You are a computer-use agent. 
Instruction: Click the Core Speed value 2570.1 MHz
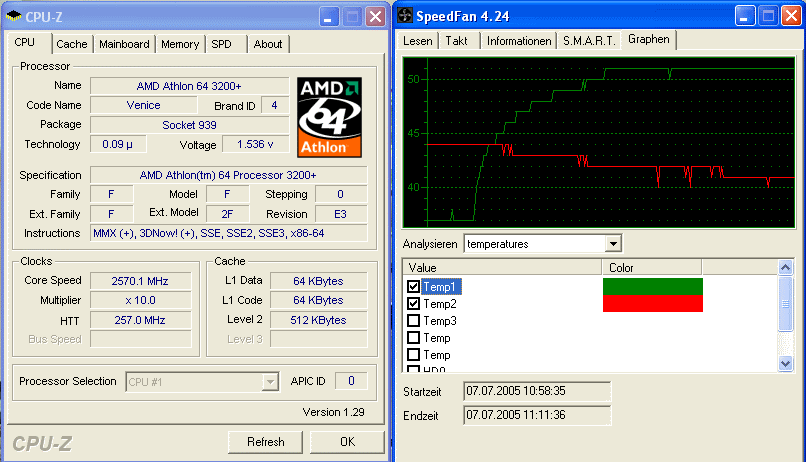click(x=140, y=281)
